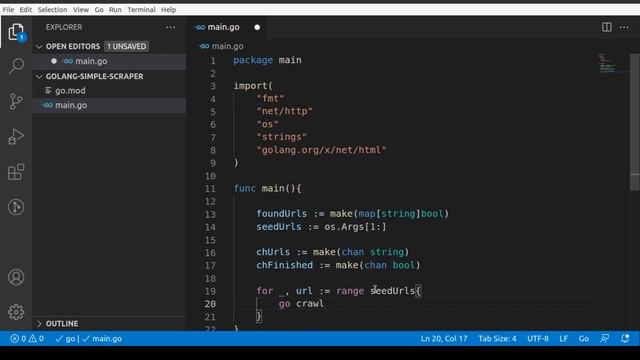Click the unsaved dot on main.go tab
The image size is (640, 360).
click(257, 27)
